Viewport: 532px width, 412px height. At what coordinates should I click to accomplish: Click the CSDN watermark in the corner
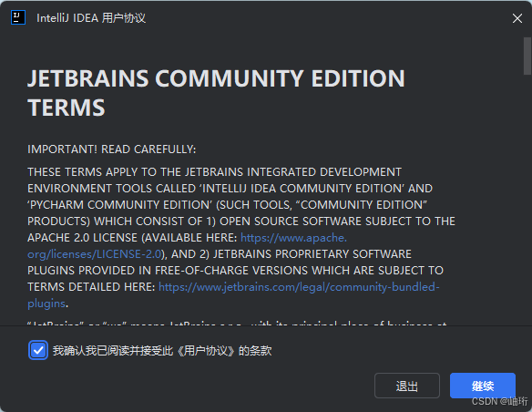click(499, 401)
